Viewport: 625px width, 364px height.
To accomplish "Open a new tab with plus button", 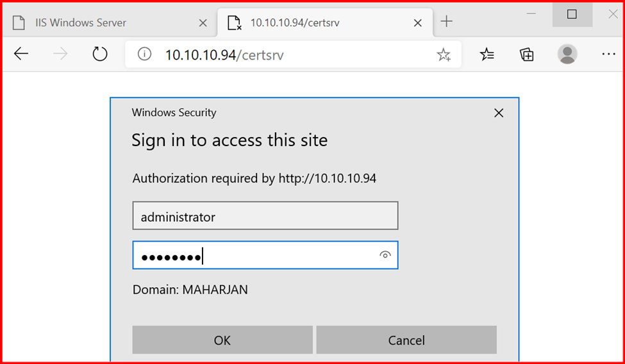I will (447, 22).
